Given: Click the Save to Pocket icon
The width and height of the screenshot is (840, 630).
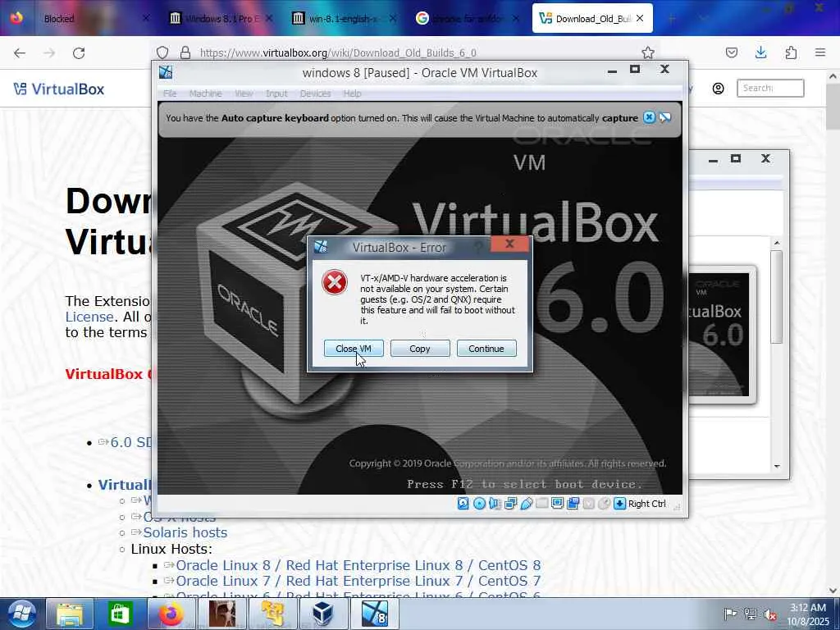Looking at the screenshot, I should pyautogui.click(x=731, y=52).
